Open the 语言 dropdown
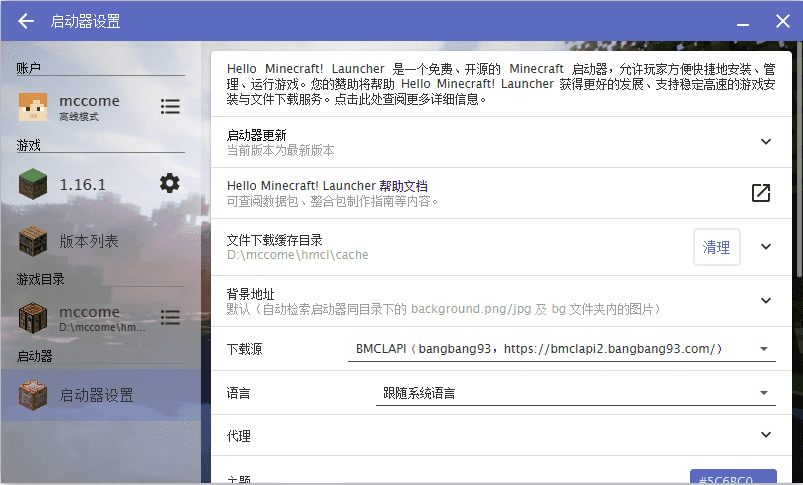 [576, 393]
